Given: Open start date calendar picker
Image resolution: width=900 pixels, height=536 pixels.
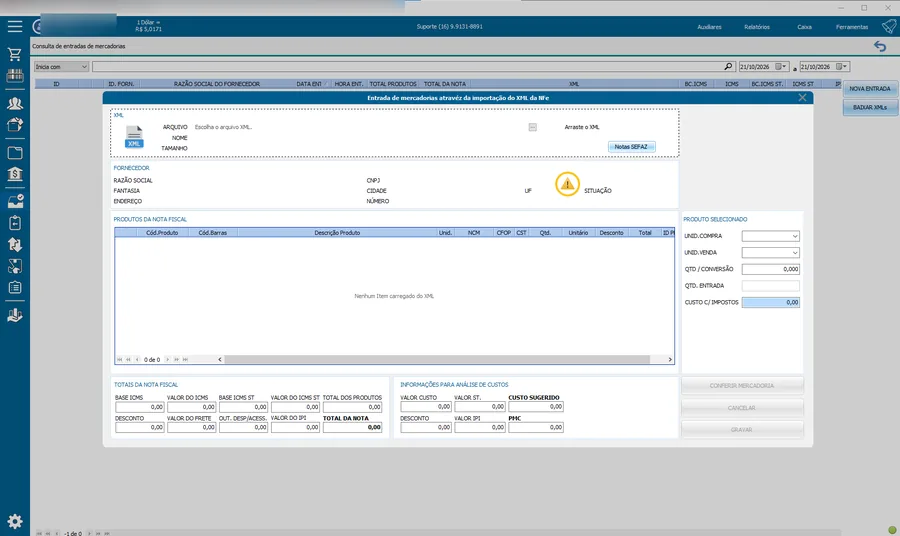Looking at the screenshot, I should tap(781, 67).
